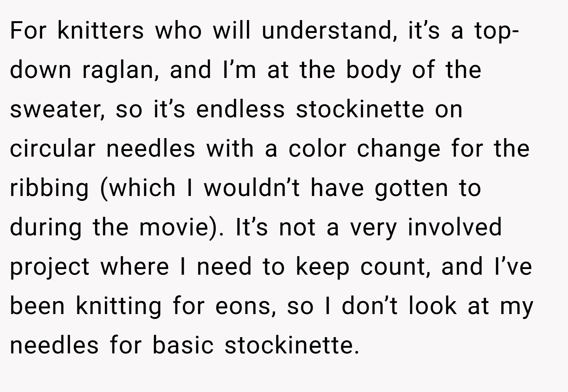The width and height of the screenshot is (568, 392).
Task: Click the word "wouldn't"
Action: click(252, 187)
